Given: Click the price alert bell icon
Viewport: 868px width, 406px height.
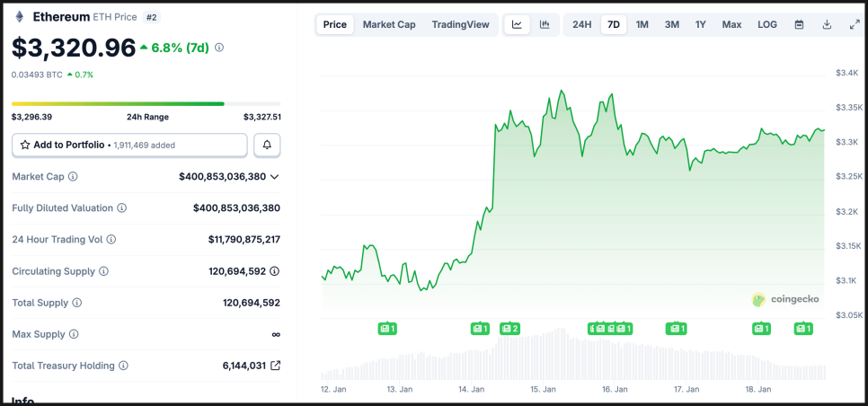Looking at the screenshot, I should 267,145.
